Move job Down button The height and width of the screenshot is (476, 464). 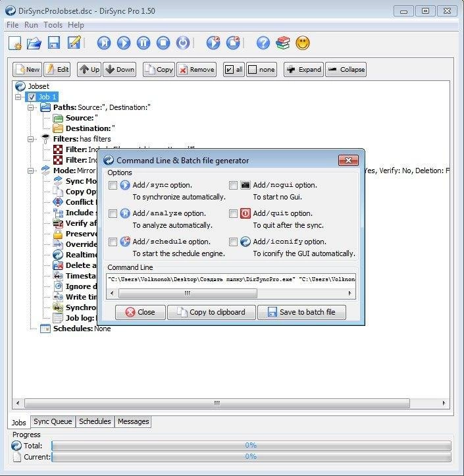(119, 70)
